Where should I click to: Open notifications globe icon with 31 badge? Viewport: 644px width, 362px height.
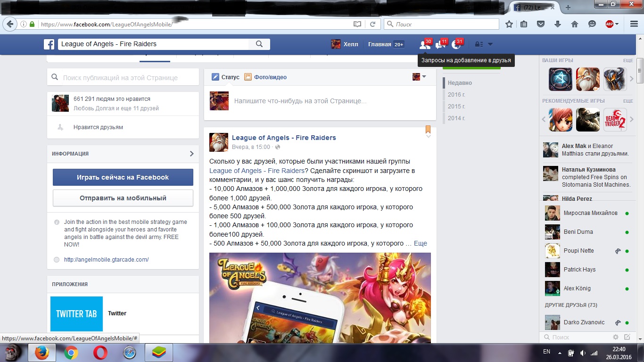[x=456, y=44]
